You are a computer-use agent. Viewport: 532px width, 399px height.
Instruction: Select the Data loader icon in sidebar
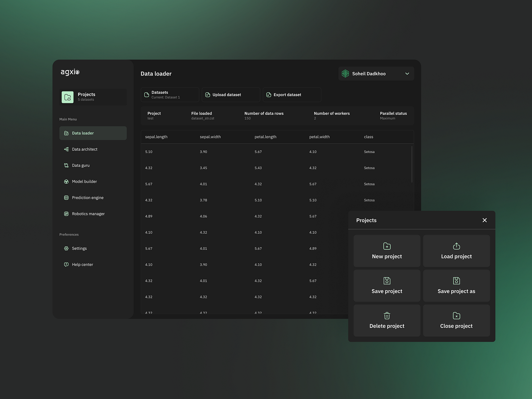66,133
